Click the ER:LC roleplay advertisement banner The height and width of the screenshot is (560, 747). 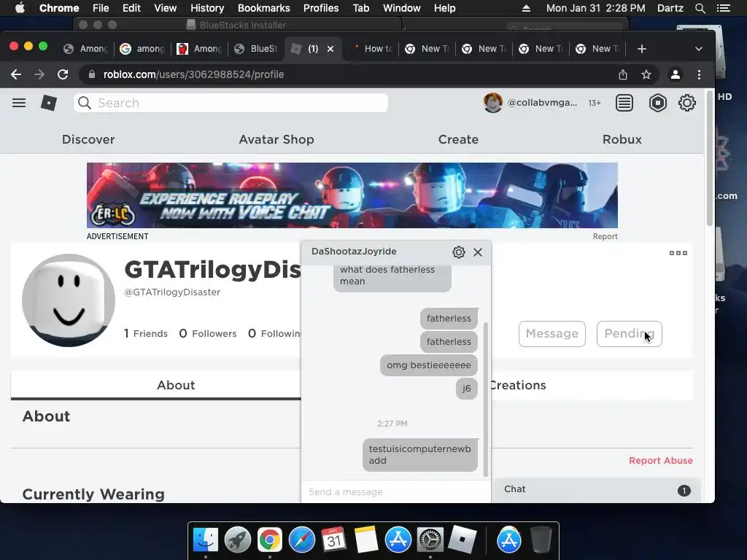point(352,195)
